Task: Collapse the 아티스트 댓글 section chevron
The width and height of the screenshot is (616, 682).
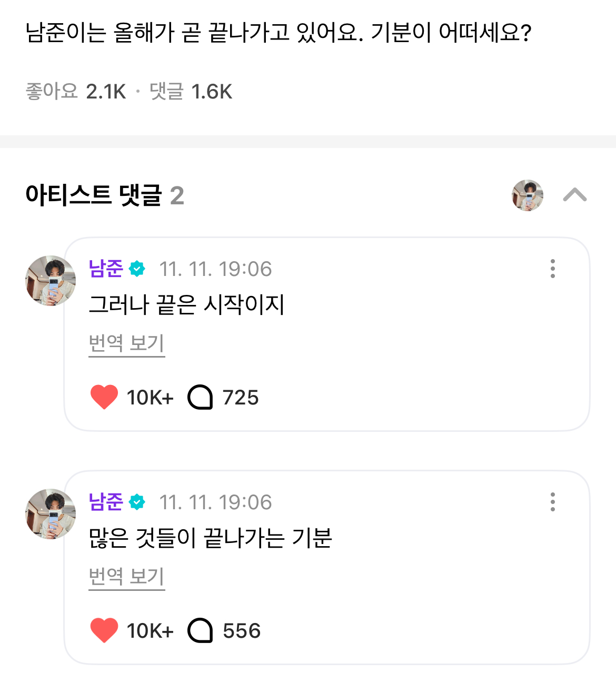Action: 574,195
